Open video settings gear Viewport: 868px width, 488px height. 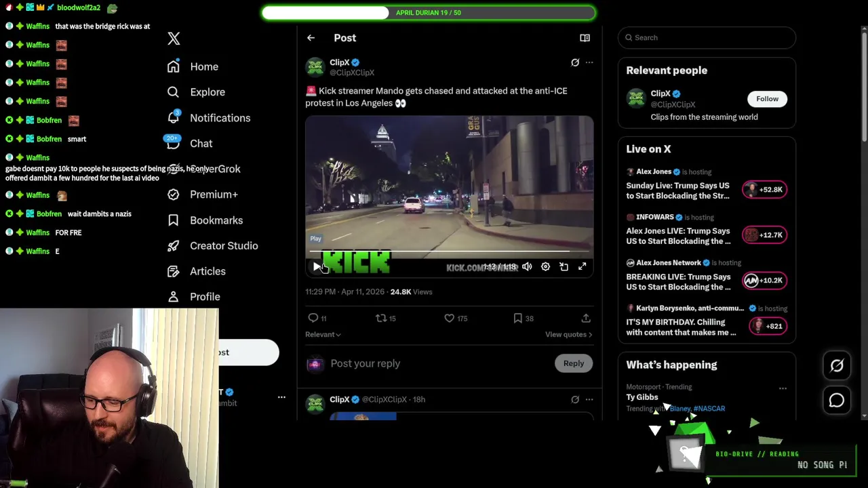point(545,267)
